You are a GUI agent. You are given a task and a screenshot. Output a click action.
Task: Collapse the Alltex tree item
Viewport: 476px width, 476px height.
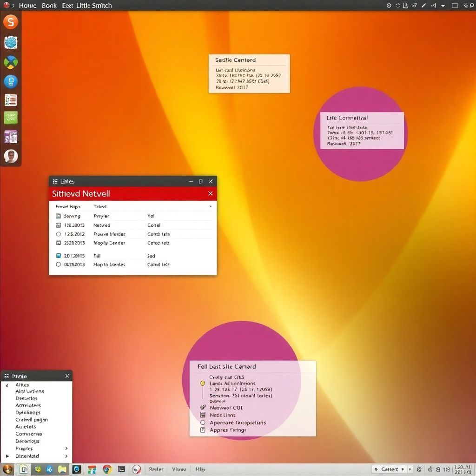pyautogui.click(x=7, y=385)
